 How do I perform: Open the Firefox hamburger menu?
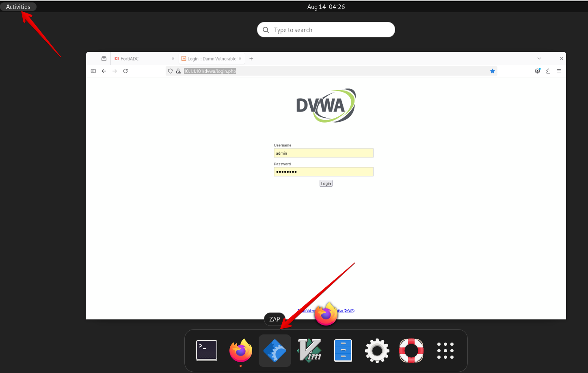pos(559,71)
